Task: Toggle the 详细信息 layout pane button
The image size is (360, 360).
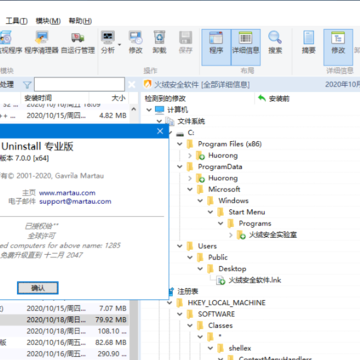Action: [x=246, y=47]
